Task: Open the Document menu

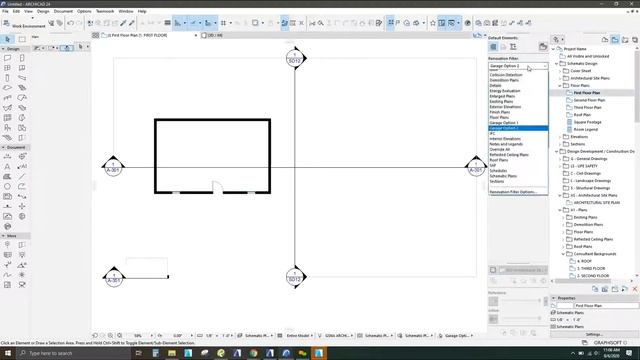Action: pyautogui.click(x=63, y=11)
